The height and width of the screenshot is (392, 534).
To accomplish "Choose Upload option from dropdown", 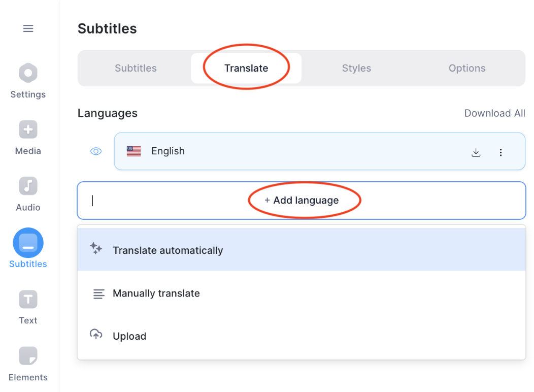I will (302, 336).
